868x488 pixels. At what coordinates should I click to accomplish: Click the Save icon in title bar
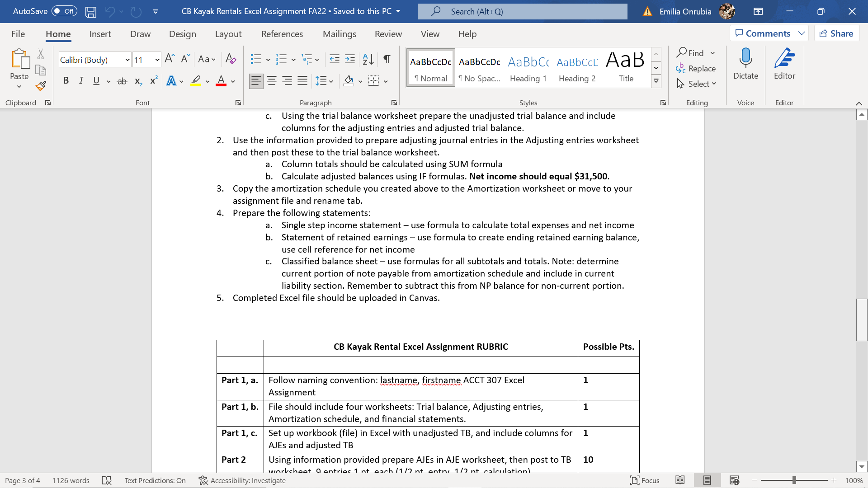click(91, 12)
